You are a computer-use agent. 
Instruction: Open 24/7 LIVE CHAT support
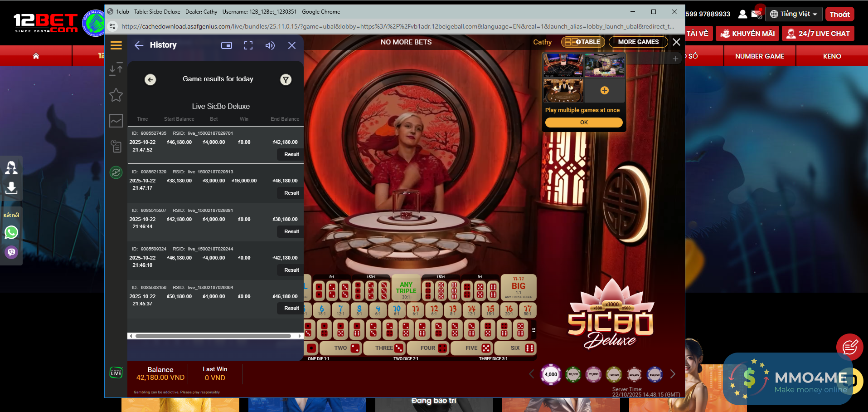[x=818, y=33]
